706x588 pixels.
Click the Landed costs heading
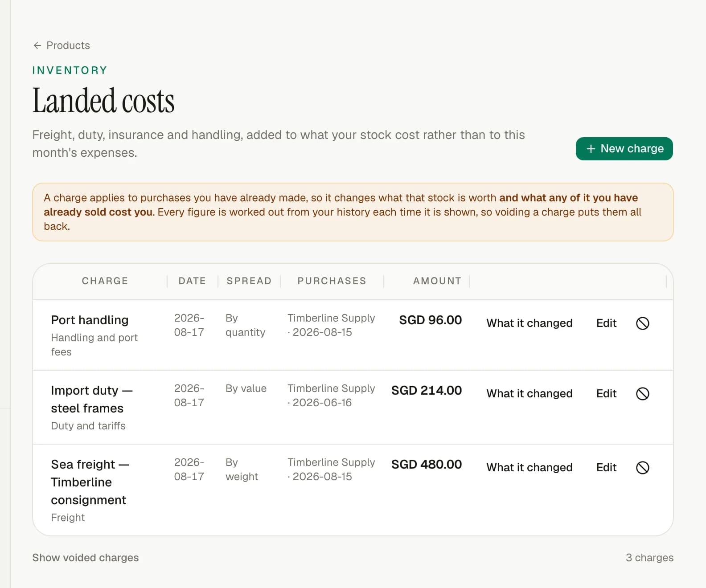coord(103,101)
